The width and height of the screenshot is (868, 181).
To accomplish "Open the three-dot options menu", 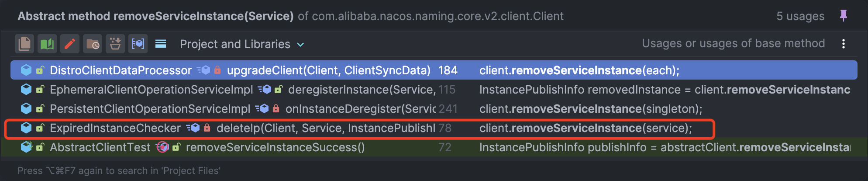I will tap(844, 44).
